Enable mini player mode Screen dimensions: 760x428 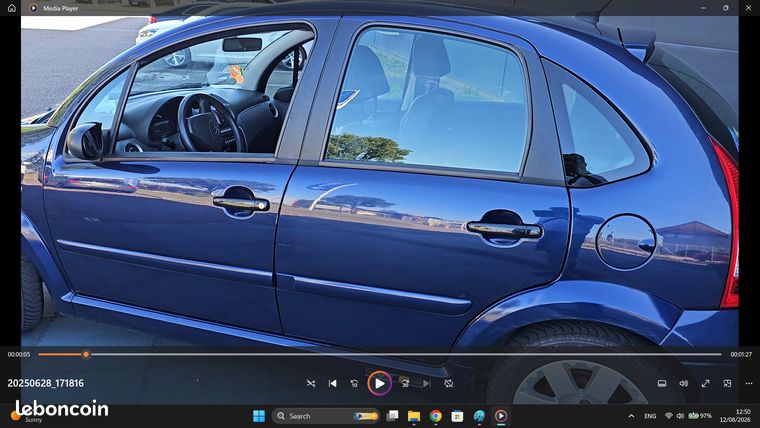pyautogui.click(x=727, y=383)
